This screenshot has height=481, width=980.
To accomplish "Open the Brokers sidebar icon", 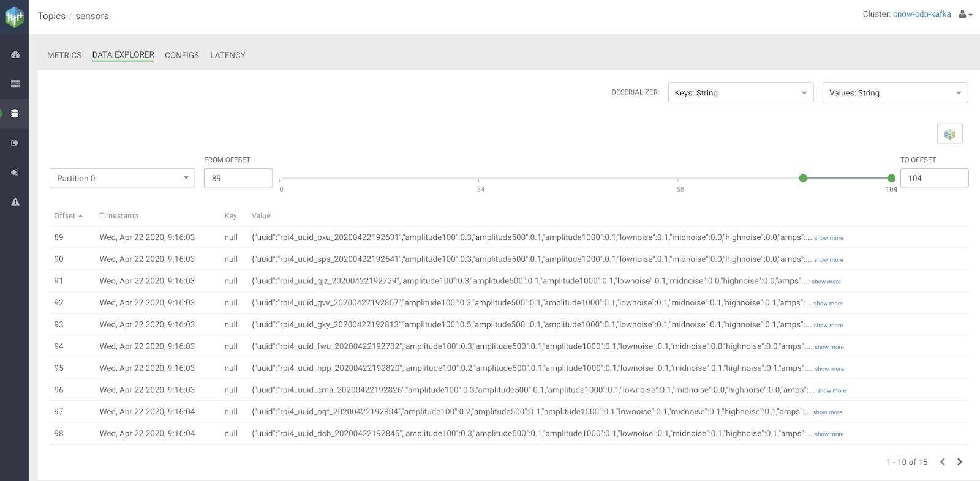I will tap(15, 84).
